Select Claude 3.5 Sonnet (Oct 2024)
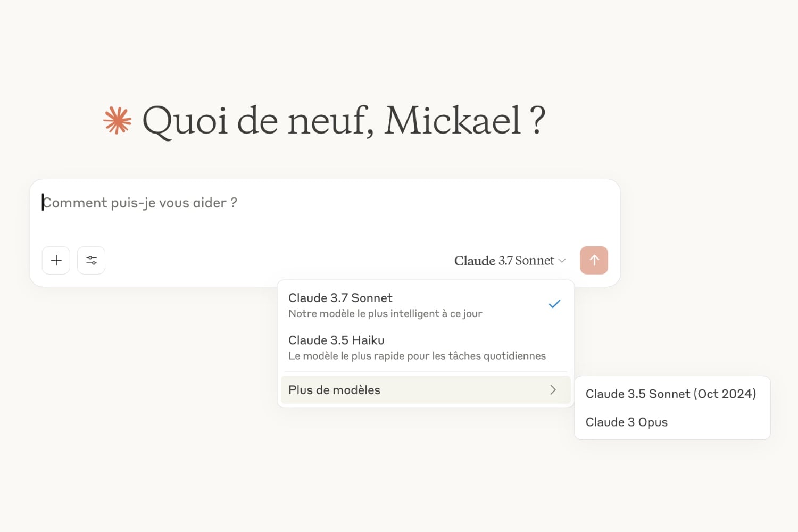 [670, 394]
